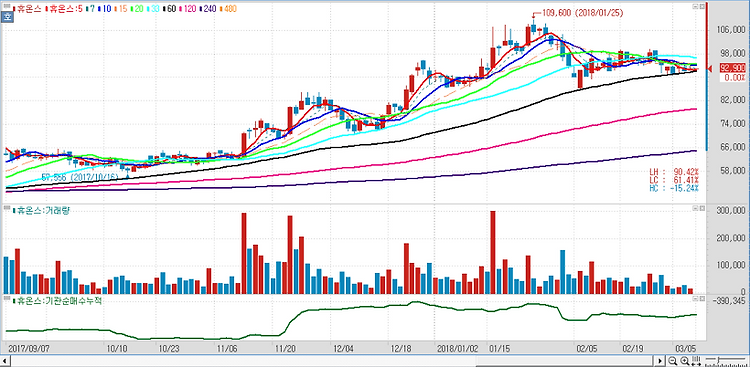Maximize the price chart pane
750x367 pixels.
(x=702, y=8)
